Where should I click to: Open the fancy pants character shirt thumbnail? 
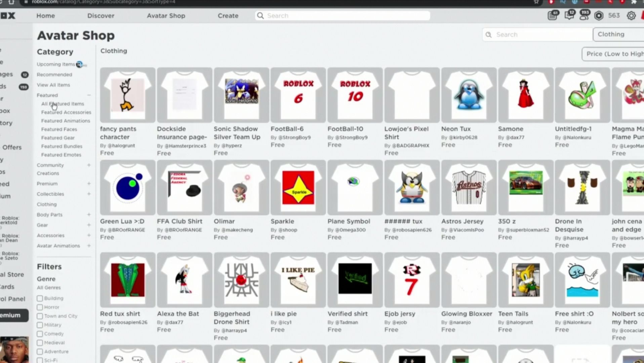pyautogui.click(x=128, y=95)
